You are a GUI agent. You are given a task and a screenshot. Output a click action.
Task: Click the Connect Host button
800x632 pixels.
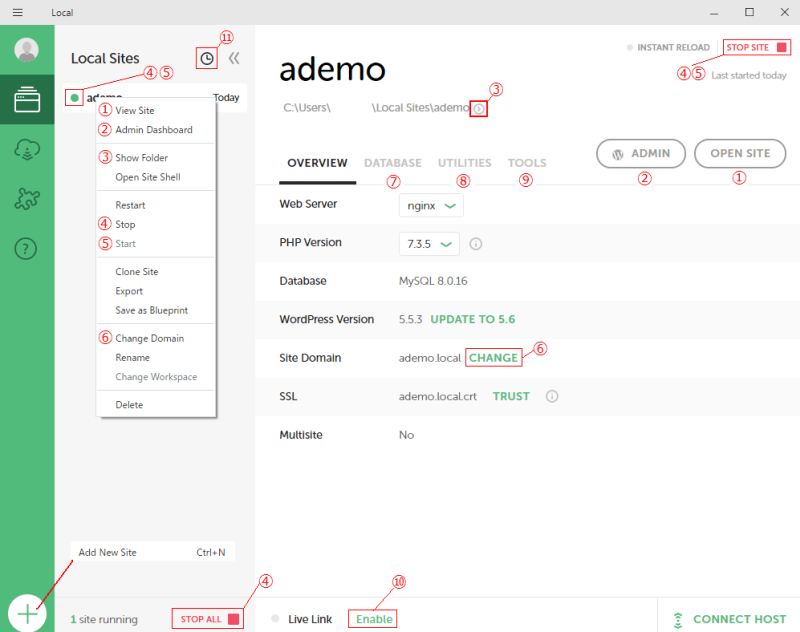coord(730,619)
